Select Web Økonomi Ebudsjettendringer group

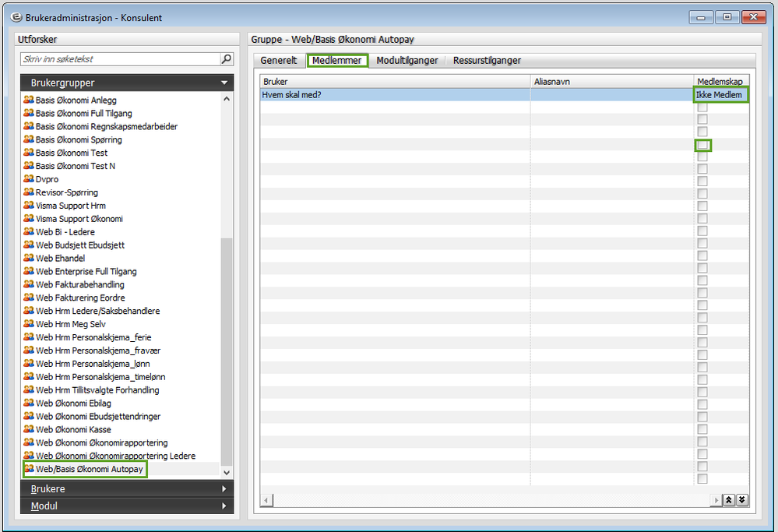[98, 416]
